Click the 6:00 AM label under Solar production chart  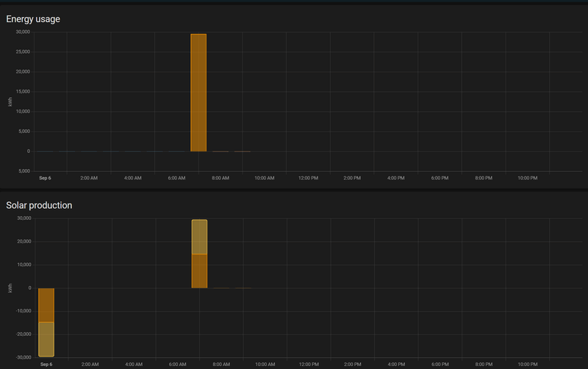(x=177, y=365)
